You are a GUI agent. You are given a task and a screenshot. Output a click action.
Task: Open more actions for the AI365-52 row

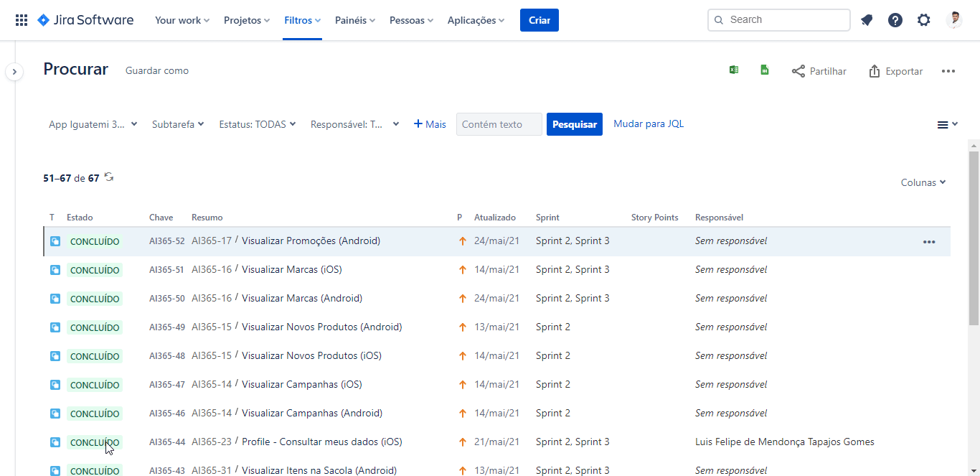click(929, 242)
